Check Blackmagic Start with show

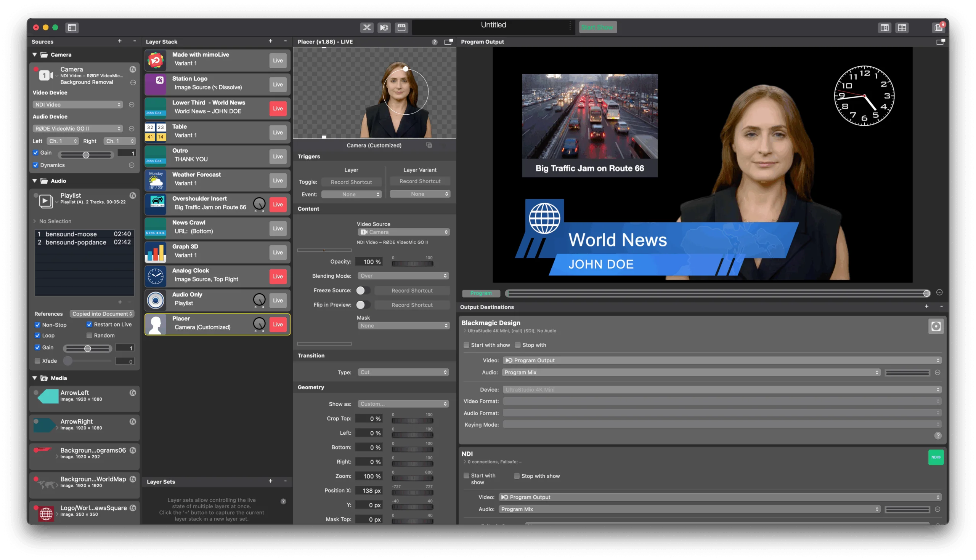click(466, 345)
